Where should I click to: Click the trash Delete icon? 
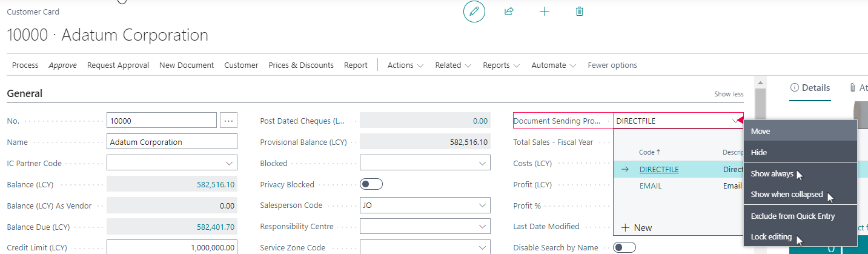(579, 12)
